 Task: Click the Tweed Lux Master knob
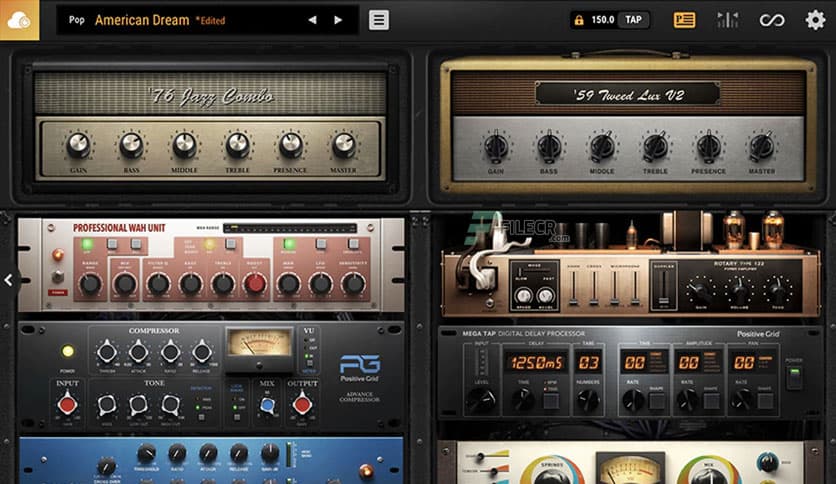[x=761, y=146]
